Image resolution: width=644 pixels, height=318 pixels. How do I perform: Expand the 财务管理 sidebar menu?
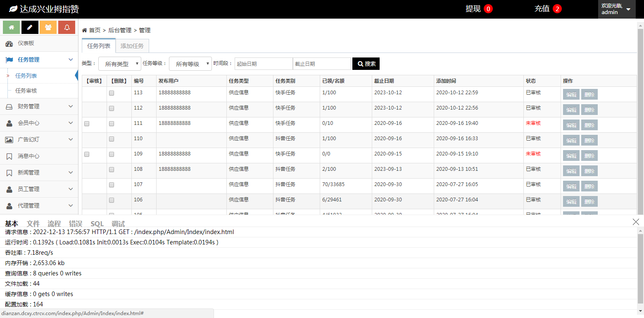click(x=39, y=106)
